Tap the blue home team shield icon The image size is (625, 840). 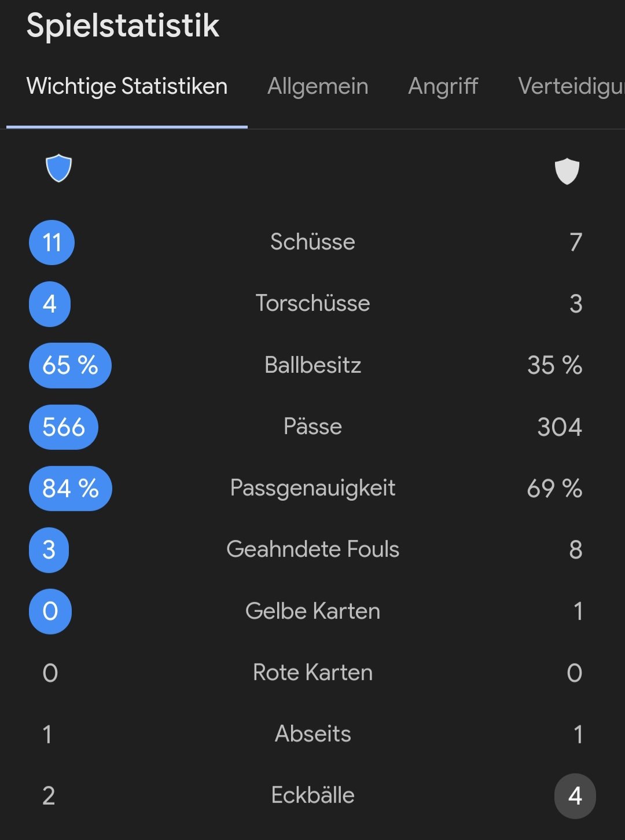pyautogui.click(x=58, y=168)
